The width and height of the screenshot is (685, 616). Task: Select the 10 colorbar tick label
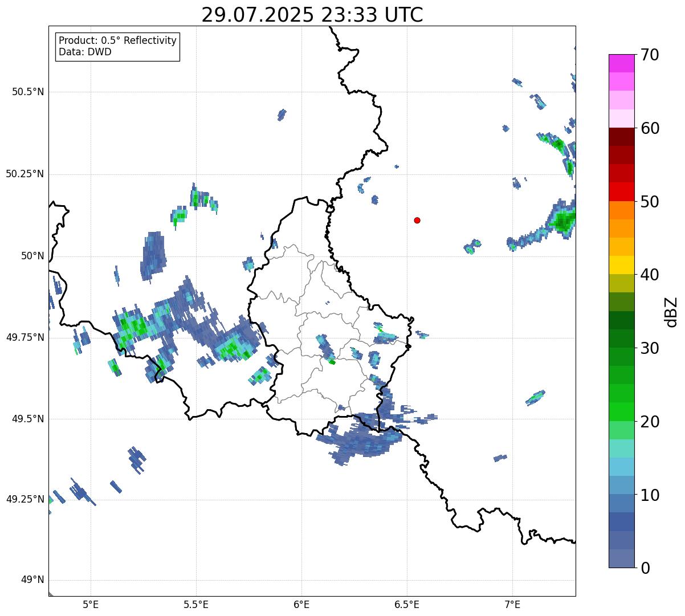(x=649, y=495)
